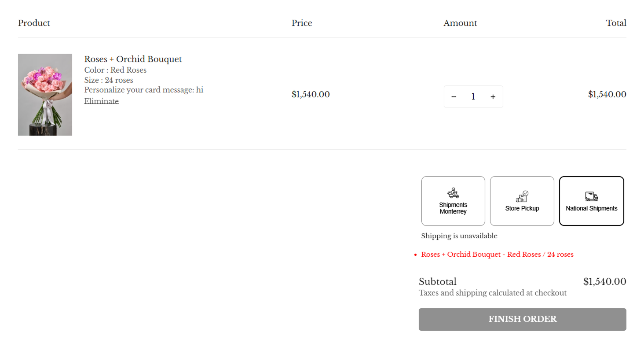Click Eliminate to remove the bouquet

pyautogui.click(x=102, y=101)
